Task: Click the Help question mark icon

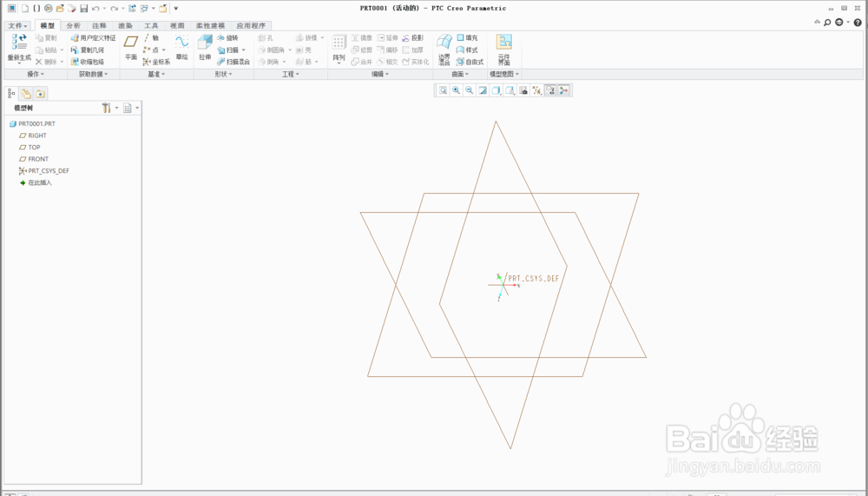Action: [x=858, y=23]
